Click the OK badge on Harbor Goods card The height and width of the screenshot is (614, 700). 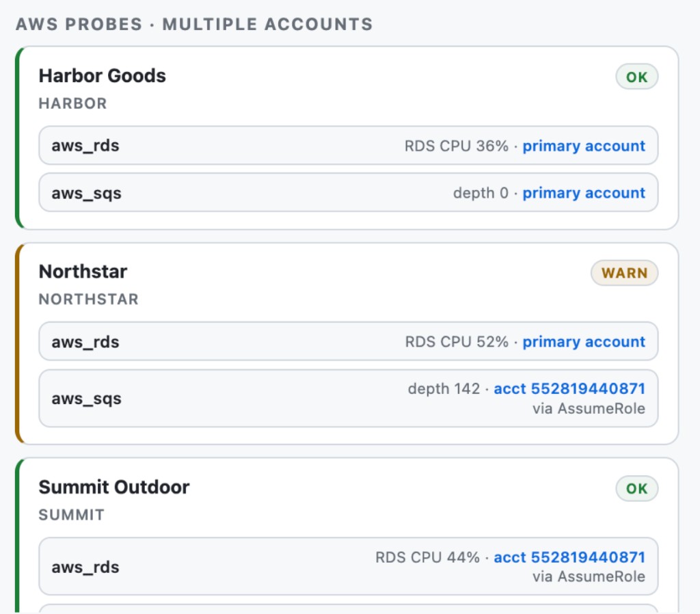pos(636,77)
